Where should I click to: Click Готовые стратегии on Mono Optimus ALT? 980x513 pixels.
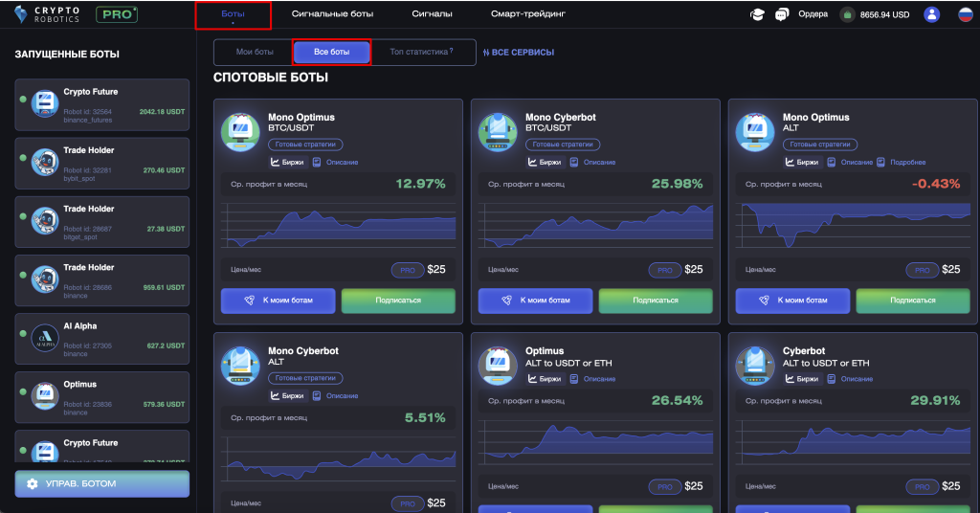pos(820,145)
